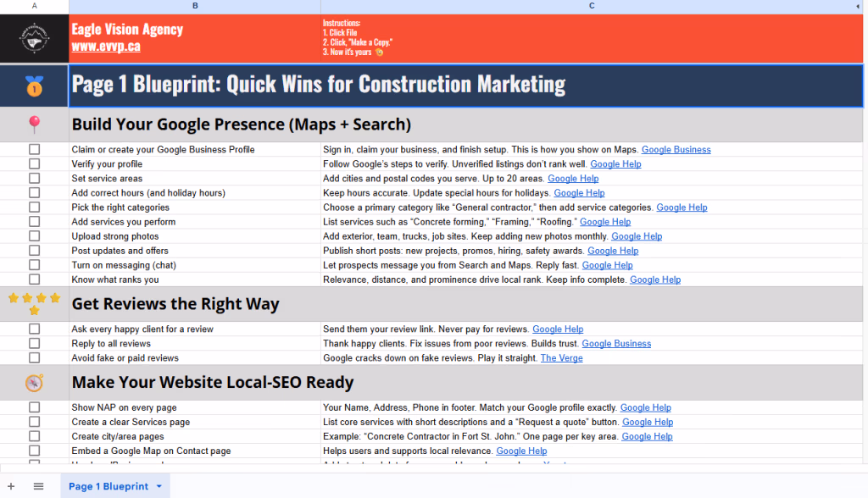Tick the Show NAP on every page checkbox
This screenshot has width=868, height=498.
[x=34, y=407]
